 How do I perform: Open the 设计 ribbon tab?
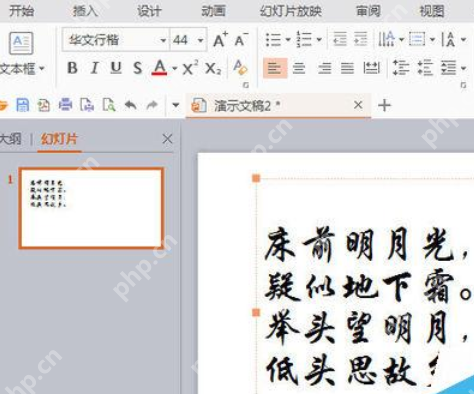(x=149, y=11)
